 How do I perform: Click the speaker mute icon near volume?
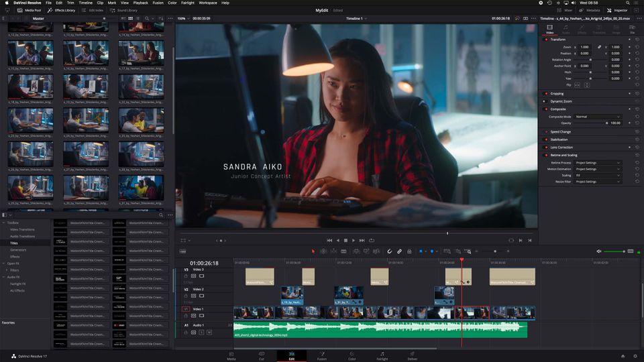(599, 251)
